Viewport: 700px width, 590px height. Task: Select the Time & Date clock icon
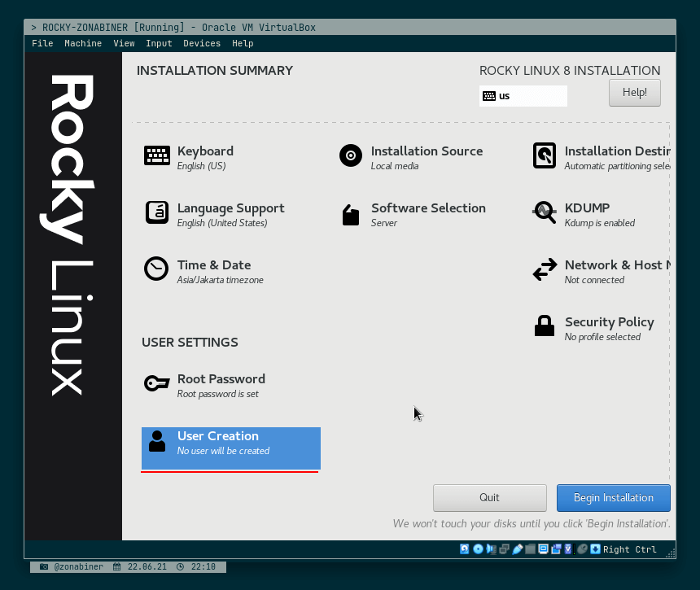click(156, 269)
